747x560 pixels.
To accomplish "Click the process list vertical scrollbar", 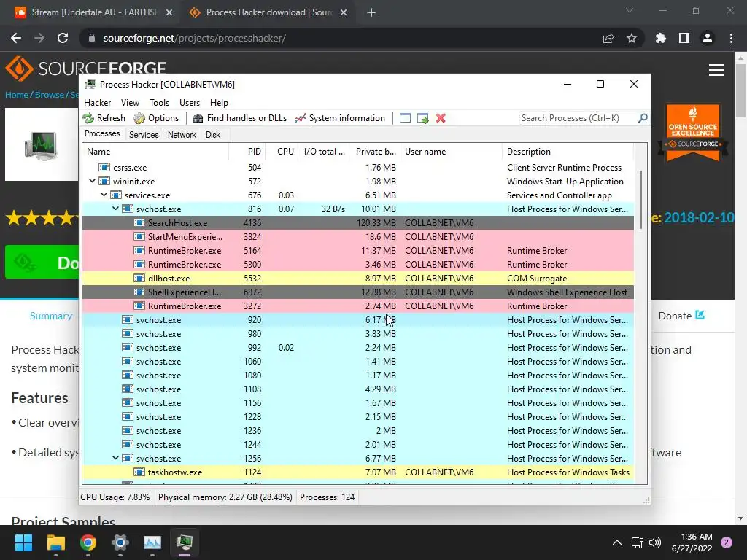I will (x=640, y=200).
